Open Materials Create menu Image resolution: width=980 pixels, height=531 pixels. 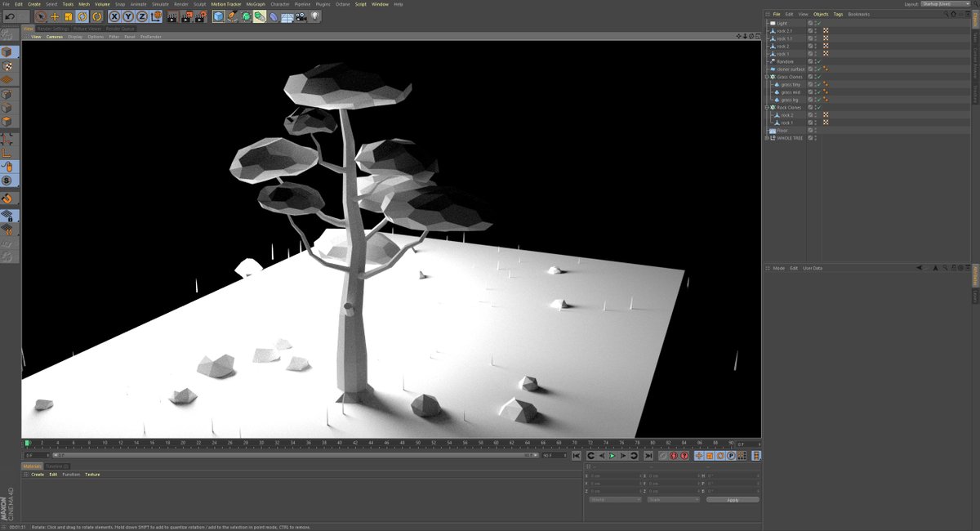[38, 475]
